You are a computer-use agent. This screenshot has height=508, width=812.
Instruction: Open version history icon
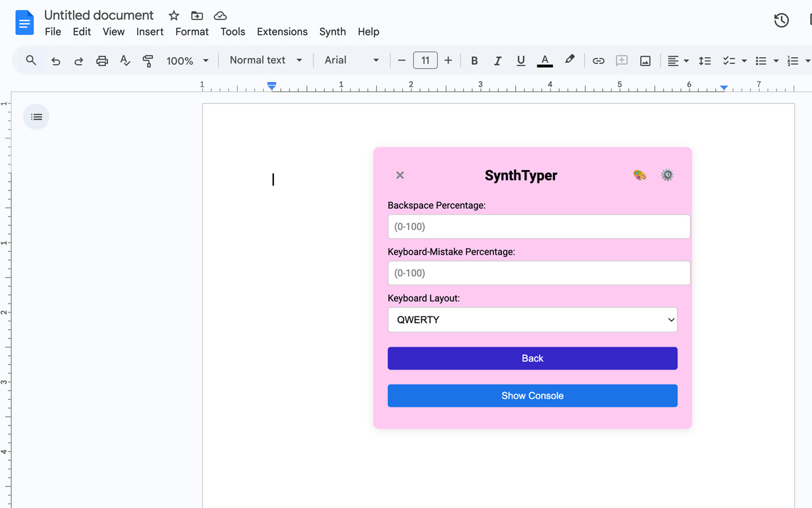click(781, 20)
